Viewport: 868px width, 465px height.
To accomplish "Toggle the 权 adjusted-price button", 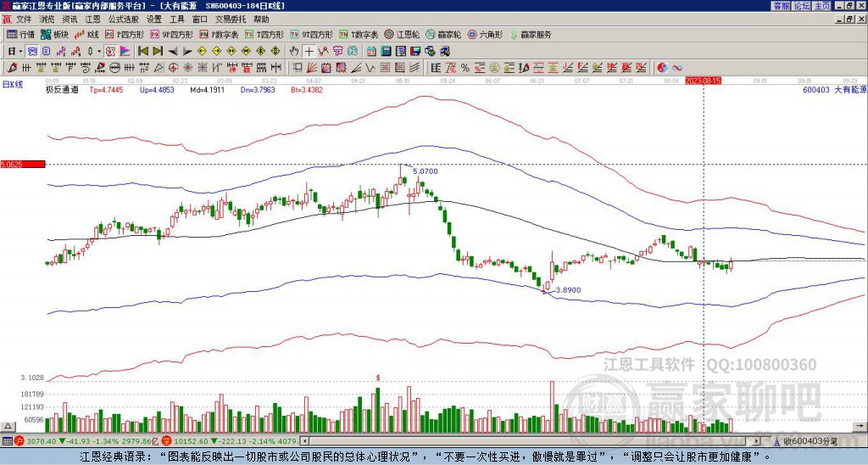I will point(111,51).
